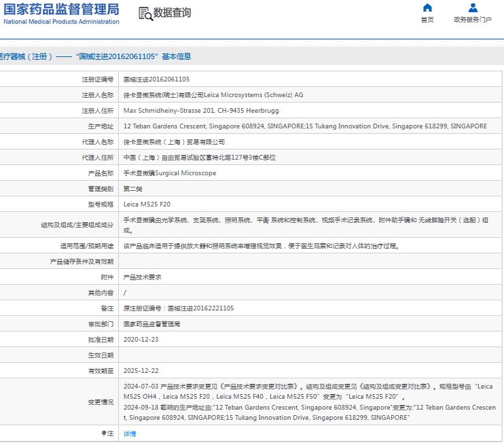Viewport: 504px width, 447px height.
Task: Click the 型号规格 row label
Action: 101,204
